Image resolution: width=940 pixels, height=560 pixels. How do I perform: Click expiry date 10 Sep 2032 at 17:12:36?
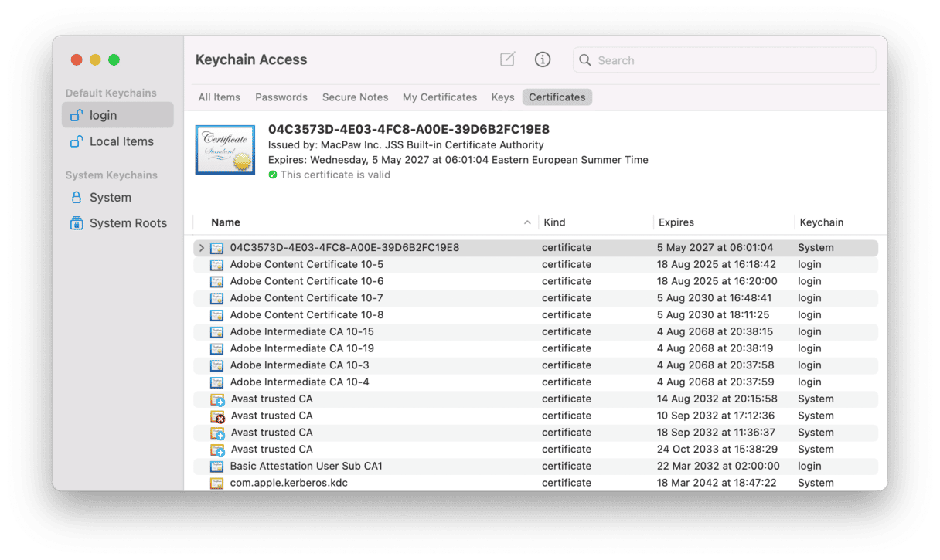click(716, 416)
